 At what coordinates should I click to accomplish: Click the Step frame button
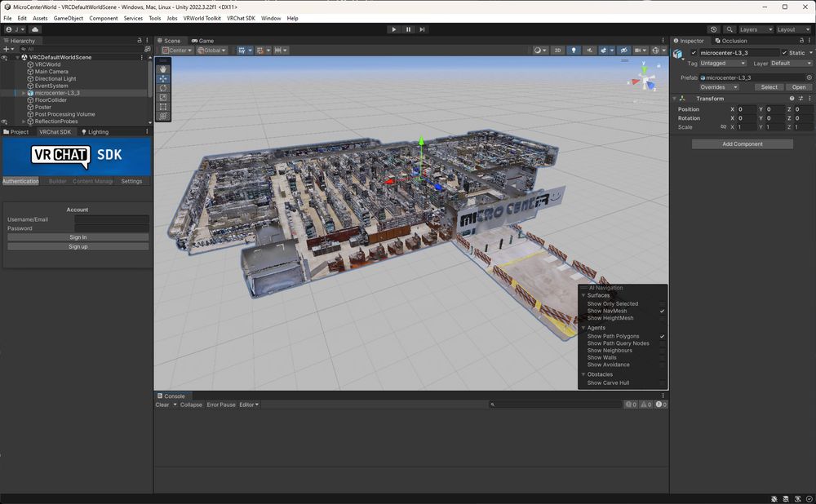pyautogui.click(x=422, y=29)
